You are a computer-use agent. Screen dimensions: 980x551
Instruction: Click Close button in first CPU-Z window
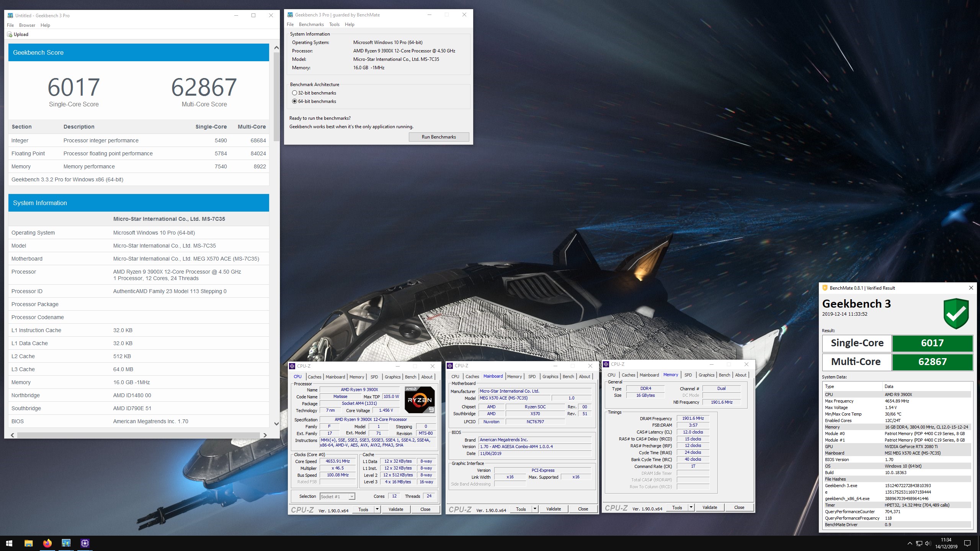click(425, 509)
